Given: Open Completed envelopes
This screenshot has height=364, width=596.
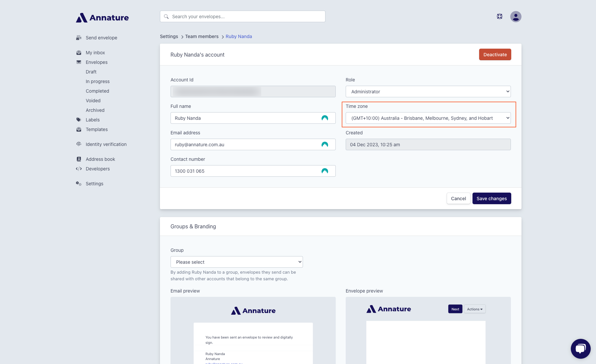Looking at the screenshot, I should click(x=97, y=91).
